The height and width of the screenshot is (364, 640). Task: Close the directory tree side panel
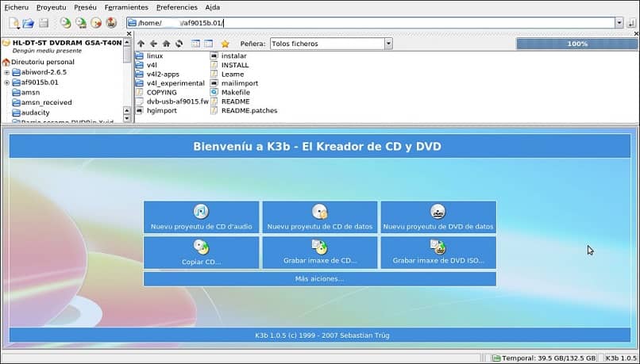129,34
